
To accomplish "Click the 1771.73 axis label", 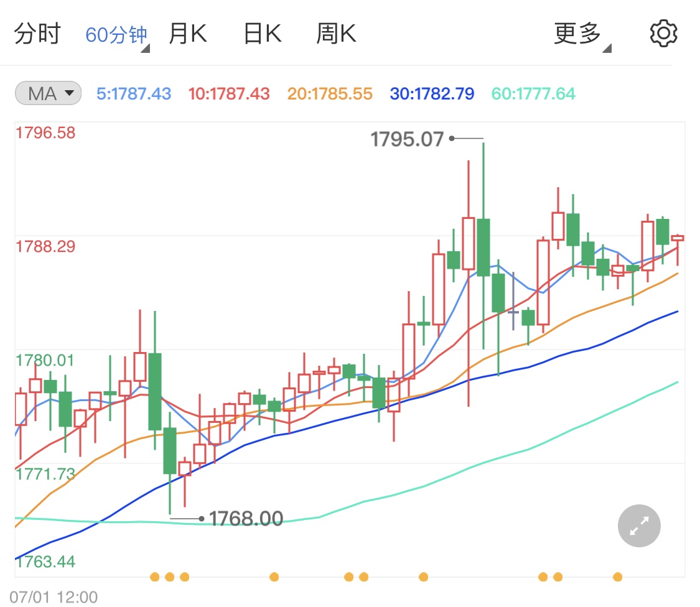I will 45,474.
